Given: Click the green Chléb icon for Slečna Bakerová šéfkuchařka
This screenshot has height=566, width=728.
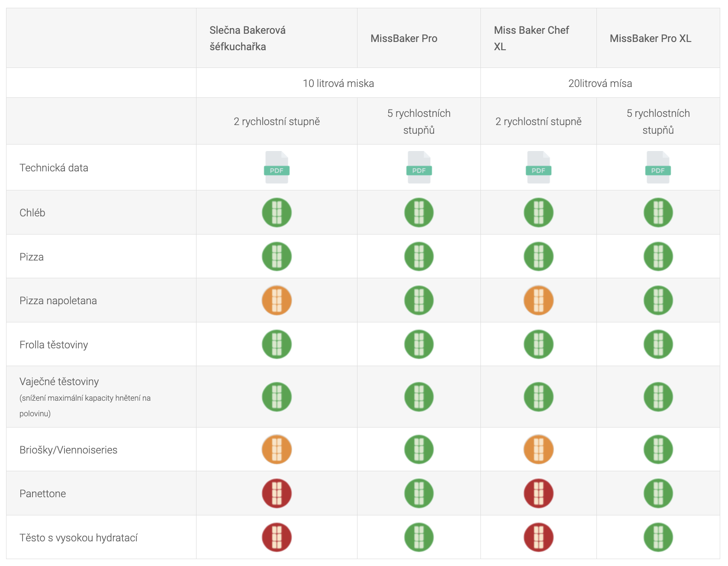Looking at the screenshot, I should coord(277,212).
